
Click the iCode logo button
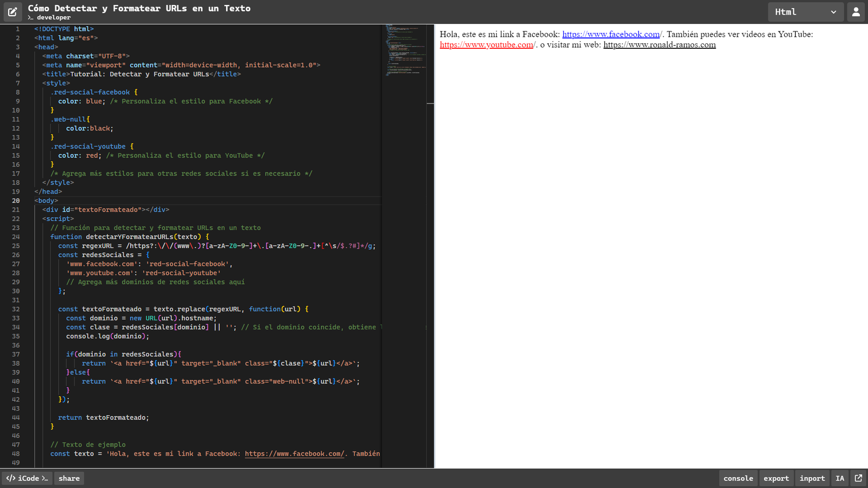27,478
